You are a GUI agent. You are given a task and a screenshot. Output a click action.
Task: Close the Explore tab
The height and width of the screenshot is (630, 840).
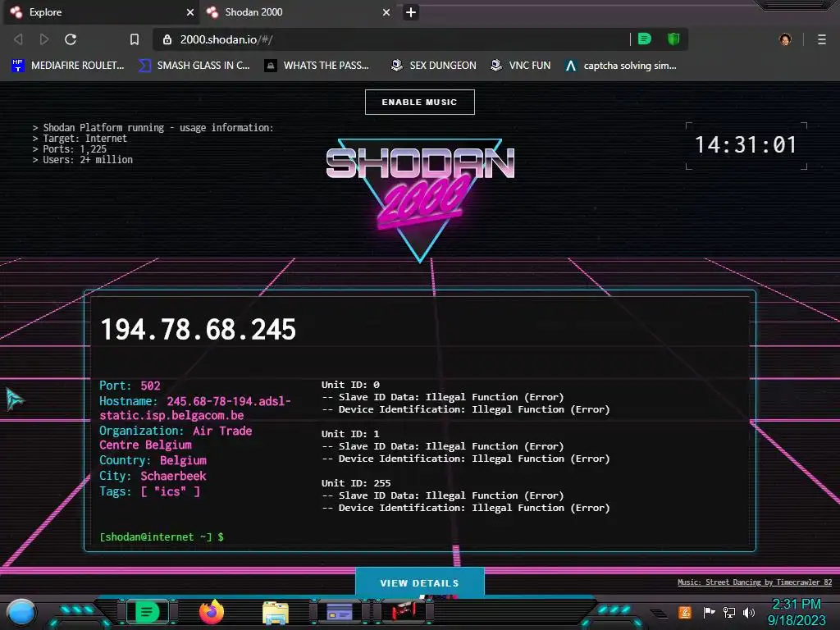click(x=190, y=12)
